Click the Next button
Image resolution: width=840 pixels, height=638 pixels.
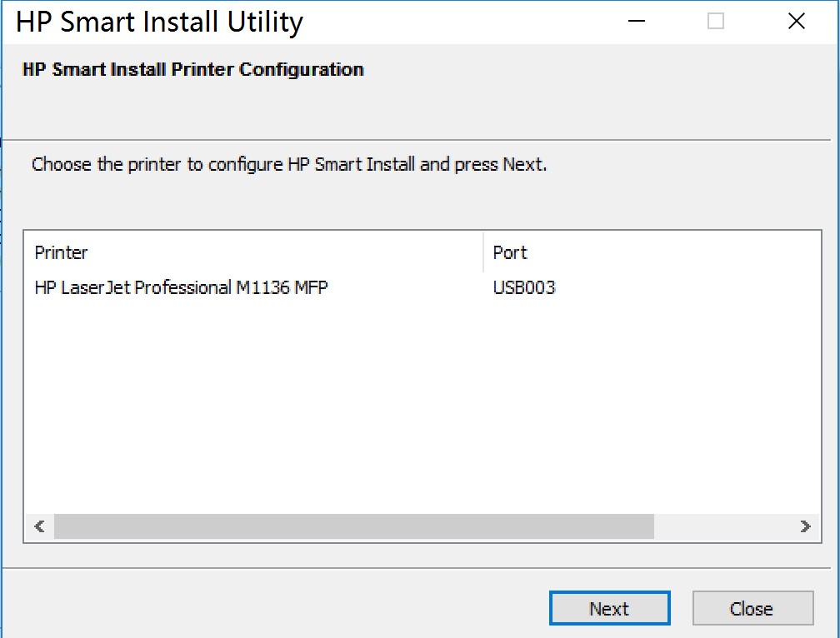tap(610, 608)
